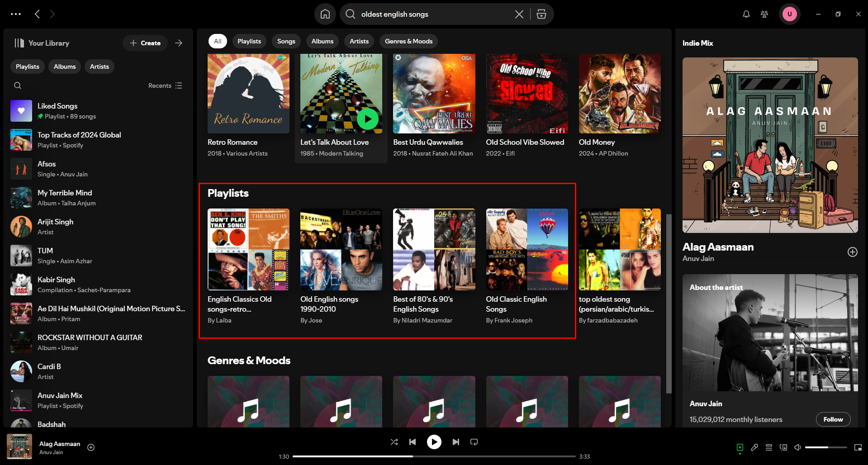Open notifications via the bell icon
The height and width of the screenshot is (465, 868).
[x=745, y=14]
